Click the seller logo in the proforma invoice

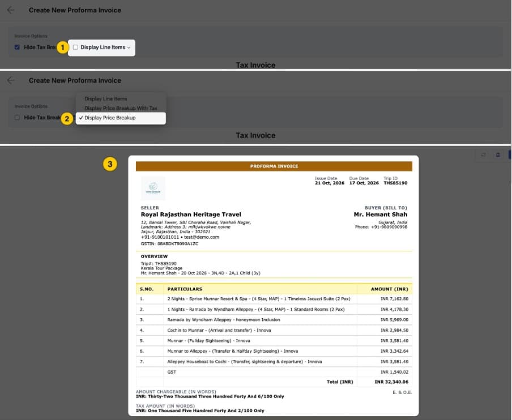[153, 188]
